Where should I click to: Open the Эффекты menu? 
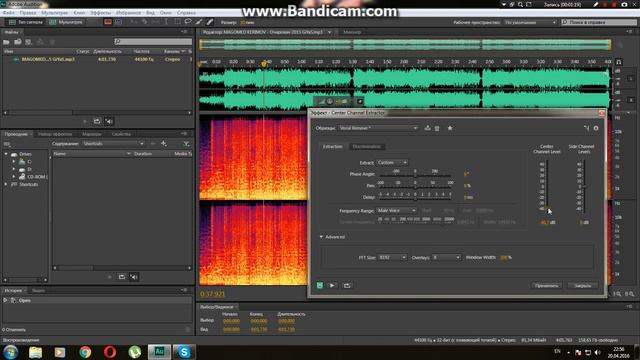[x=100, y=13]
